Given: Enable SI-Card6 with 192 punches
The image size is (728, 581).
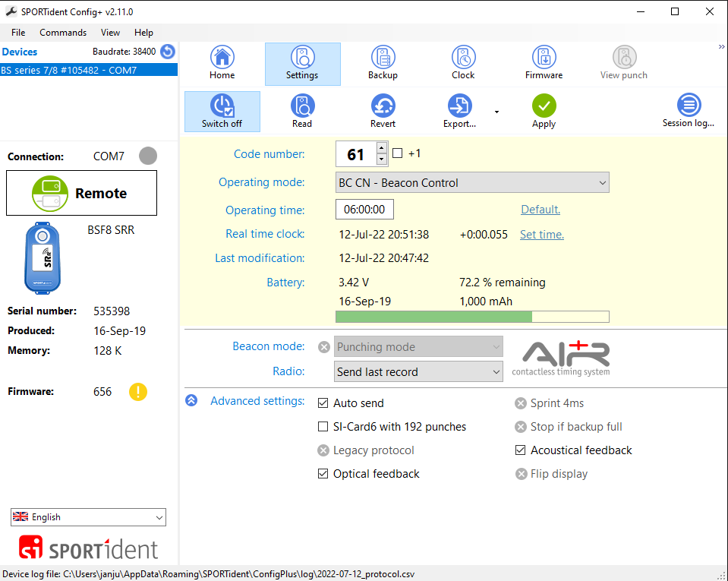Looking at the screenshot, I should pyautogui.click(x=323, y=427).
